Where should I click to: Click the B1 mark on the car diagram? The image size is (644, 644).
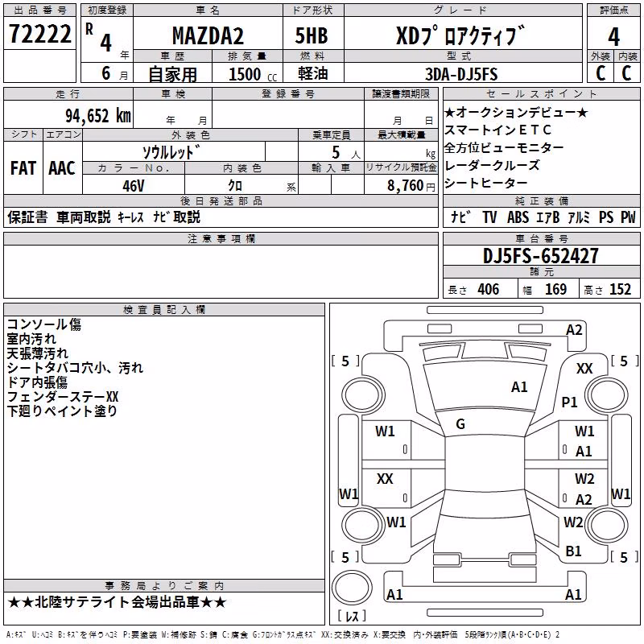[x=573, y=551]
